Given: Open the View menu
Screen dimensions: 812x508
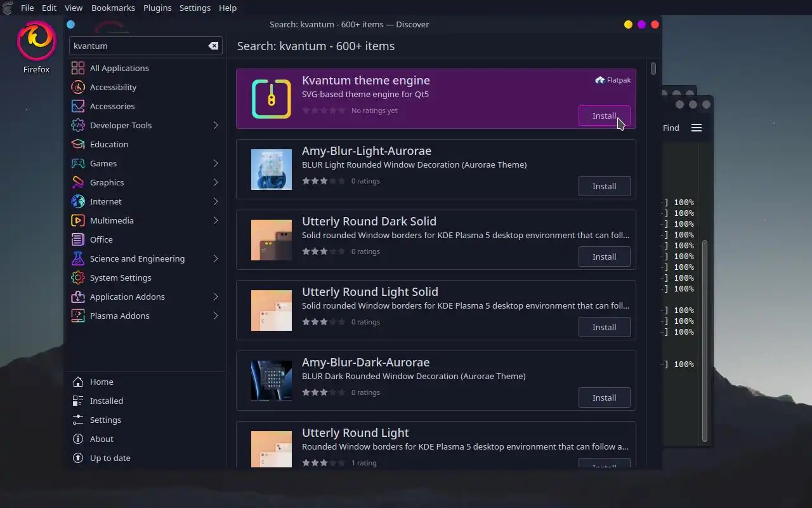Looking at the screenshot, I should click(x=74, y=8).
